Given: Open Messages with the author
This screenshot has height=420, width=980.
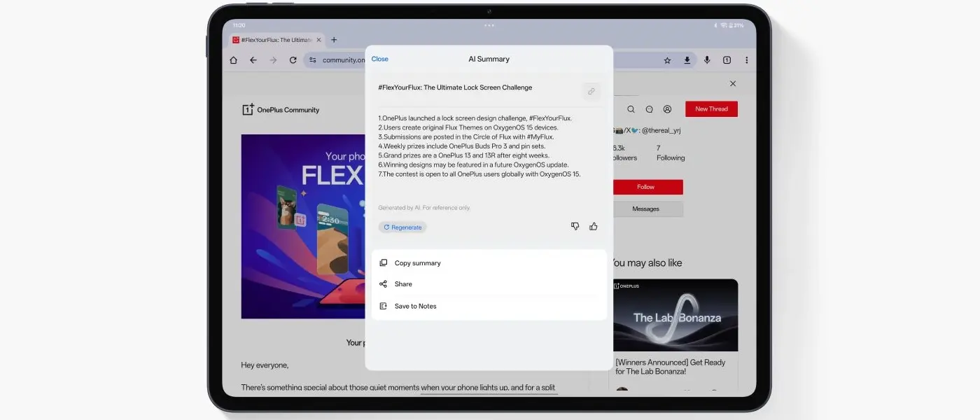Looking at the screenshot, I should point(647,209).
